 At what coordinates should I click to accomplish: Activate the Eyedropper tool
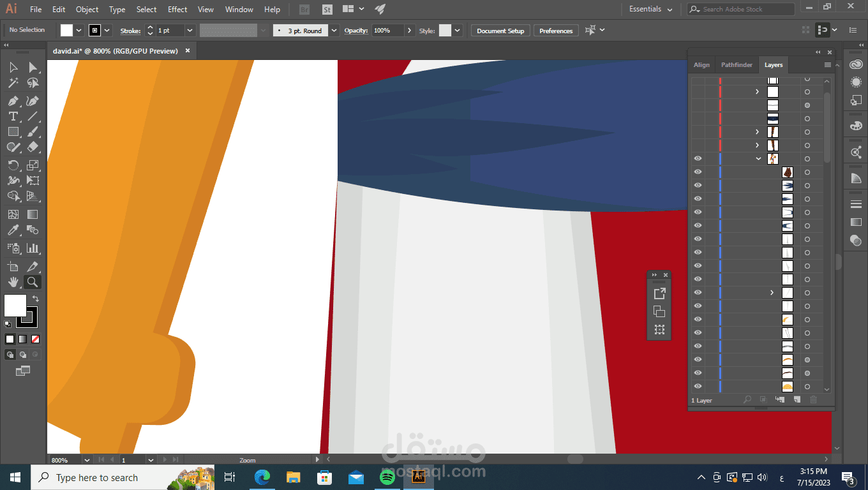[13, 230]
